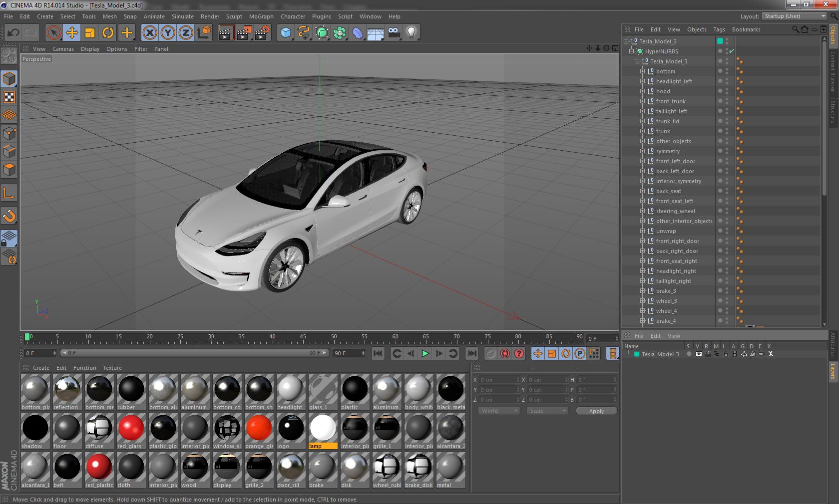Open the World coordinate dropdown
This screenshot has width=839, height=504.
[x=499, y=411]
